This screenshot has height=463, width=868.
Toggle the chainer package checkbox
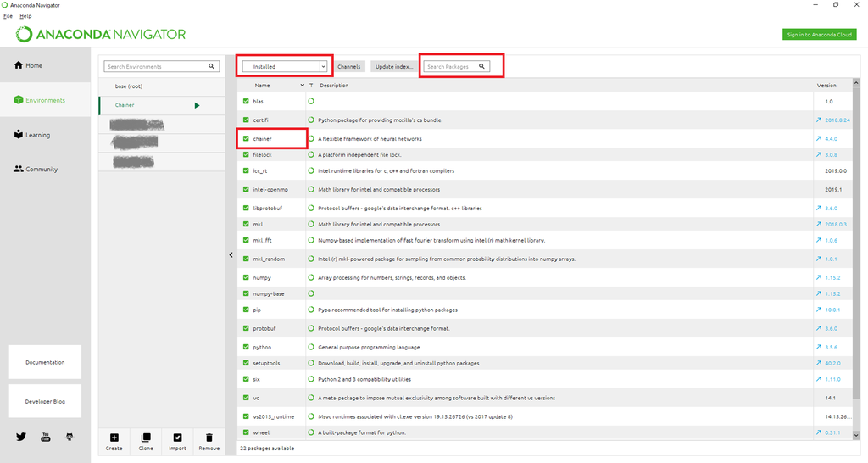pos(246,138)
